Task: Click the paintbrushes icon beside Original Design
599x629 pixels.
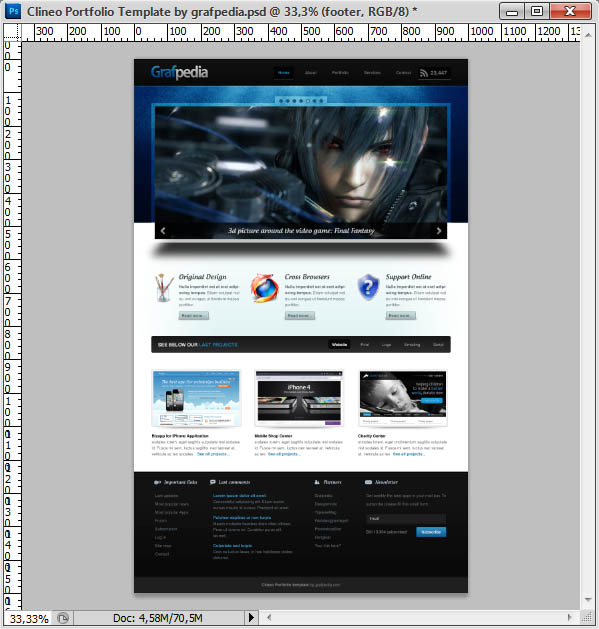Action: pos(164,287)
